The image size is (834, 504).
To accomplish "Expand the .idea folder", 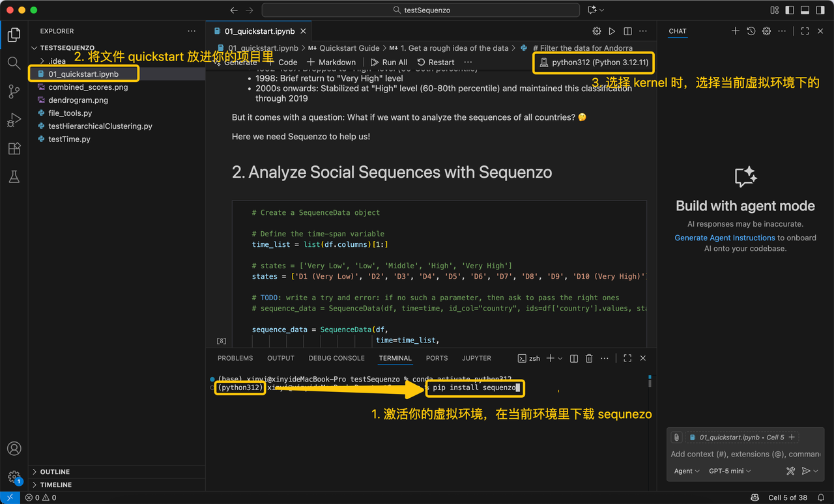I will pos(57,61).
